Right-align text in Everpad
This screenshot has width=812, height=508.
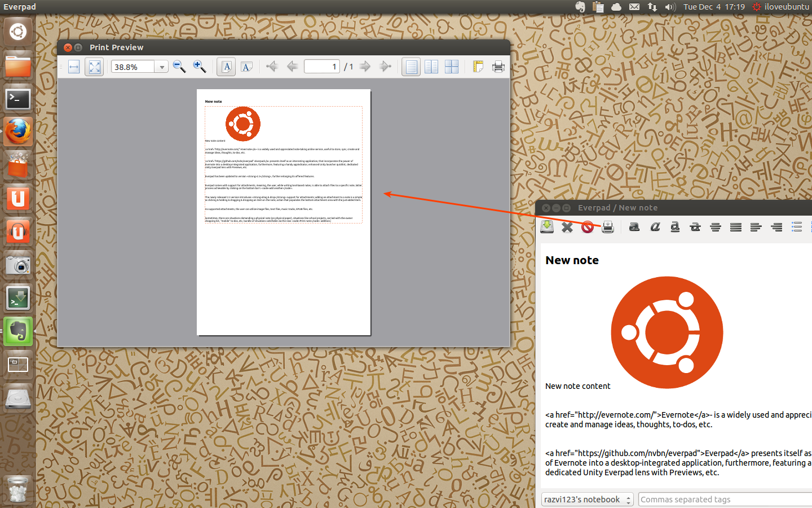[x=776, y=227]
